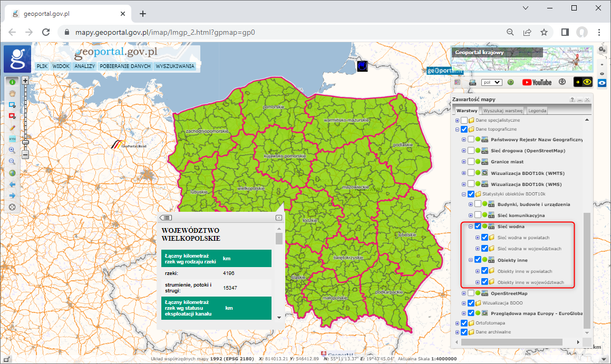Click the POBIERANIE DANYCH menu button
The height and width of the screenshot is (364, 611).
125,67
